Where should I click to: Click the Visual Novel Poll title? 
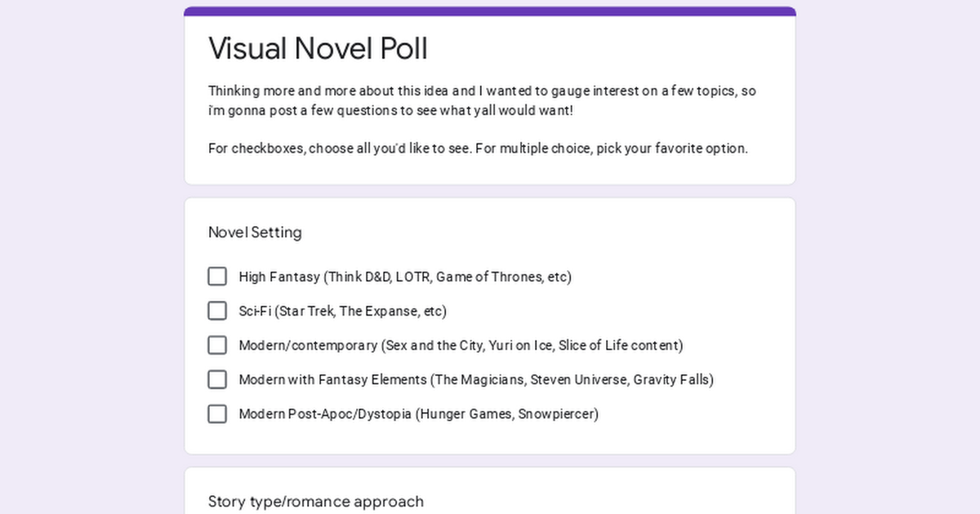click(x=318, y=48)
